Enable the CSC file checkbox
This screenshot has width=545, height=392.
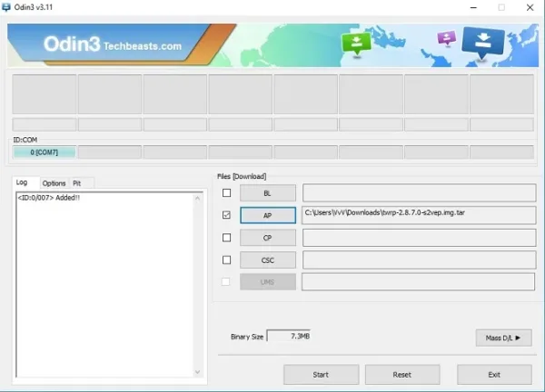pos(226,260)
